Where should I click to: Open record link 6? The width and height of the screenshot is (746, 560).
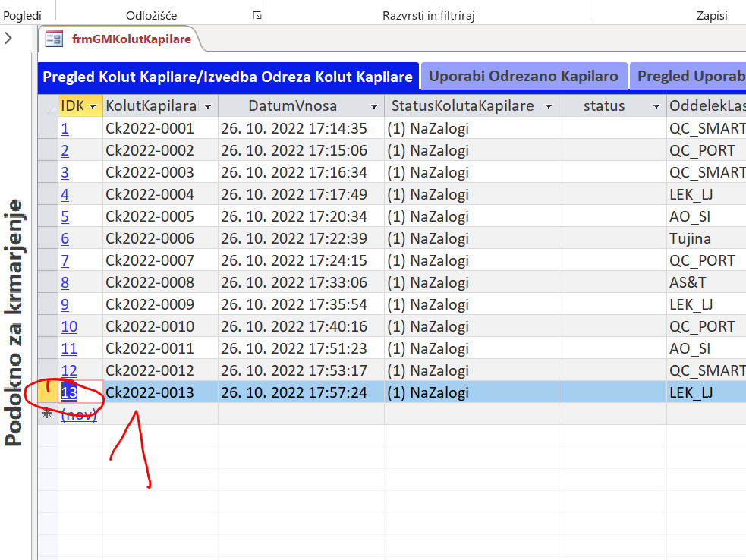(65, 238)
